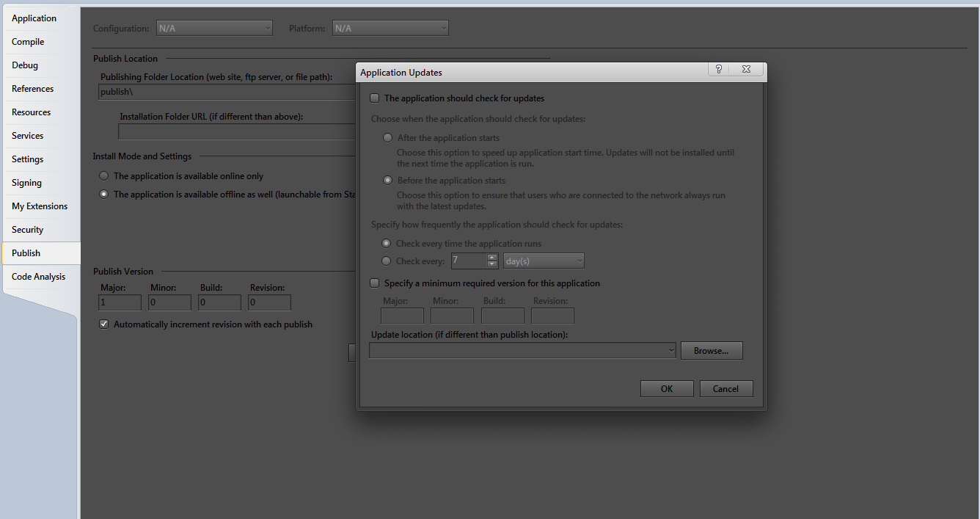Image resolution: width=980 pixels, height=519 pixels.
Task: Open the Services tab
Action: pos(28,136)
